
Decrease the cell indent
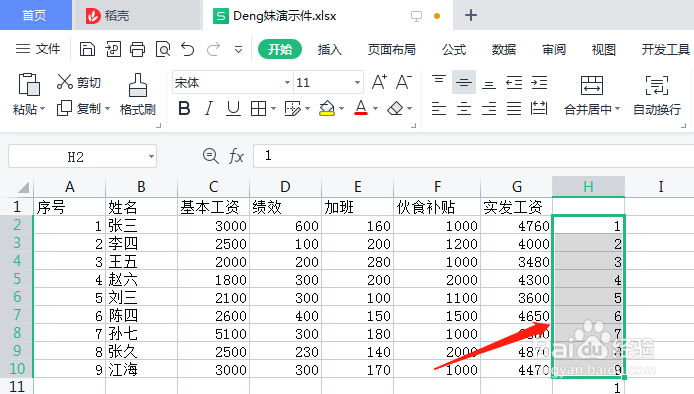tap(514, 82)
